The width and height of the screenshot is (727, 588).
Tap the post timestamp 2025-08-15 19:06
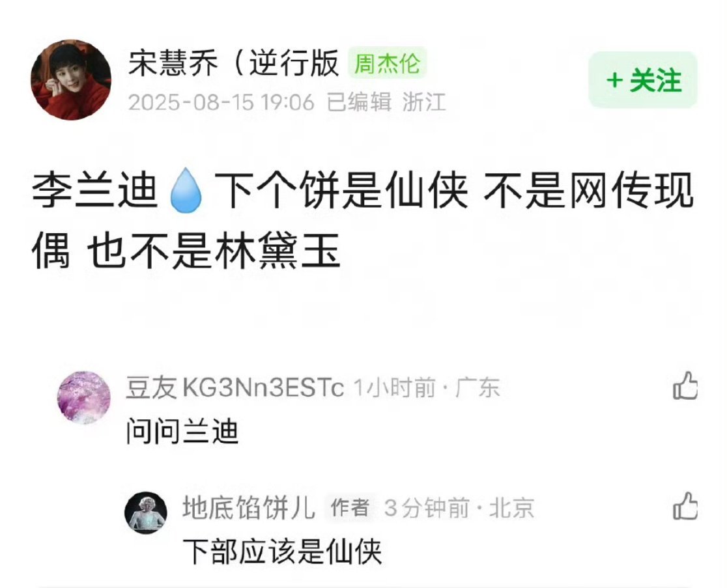click(x=221, y=102)
